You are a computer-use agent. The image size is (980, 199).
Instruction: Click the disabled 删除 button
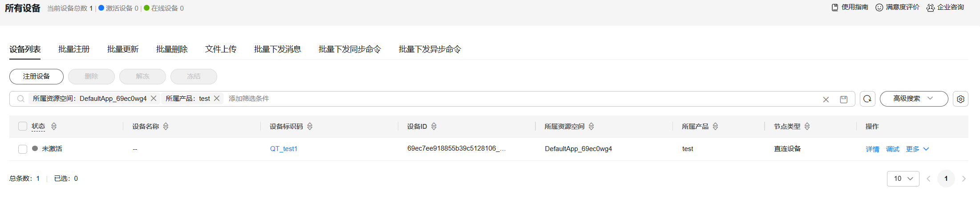(91, 76)
